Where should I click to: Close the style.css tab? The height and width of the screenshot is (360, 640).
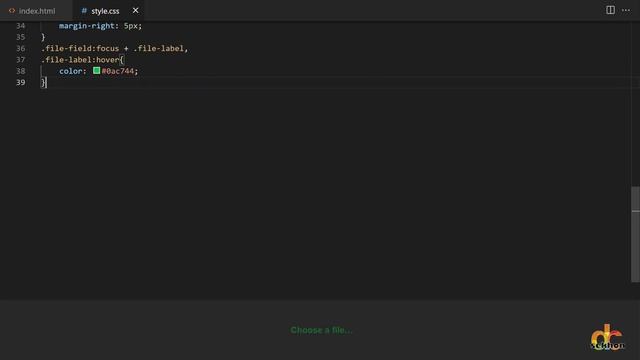pyautogui.click(x=136, y=11)
